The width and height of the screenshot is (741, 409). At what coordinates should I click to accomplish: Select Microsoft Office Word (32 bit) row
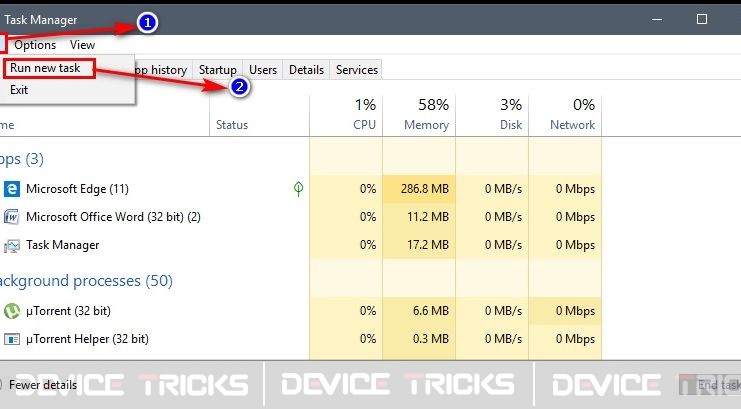click(301, 217)
